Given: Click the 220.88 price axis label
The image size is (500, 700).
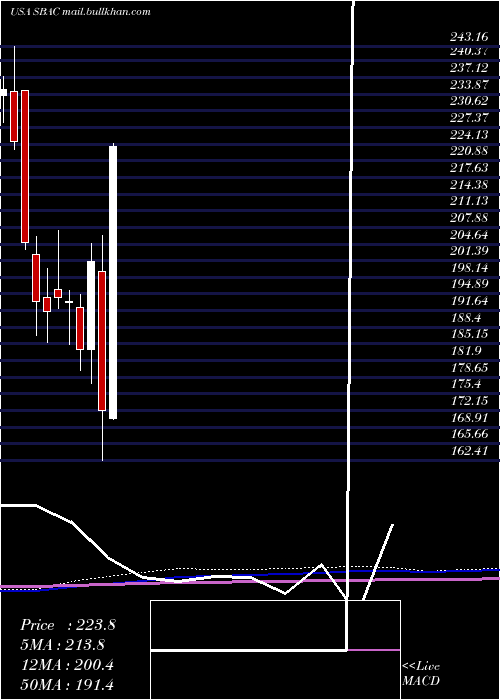Looking at the screenshot, I should pyautogui.click(x=469, y=150).
